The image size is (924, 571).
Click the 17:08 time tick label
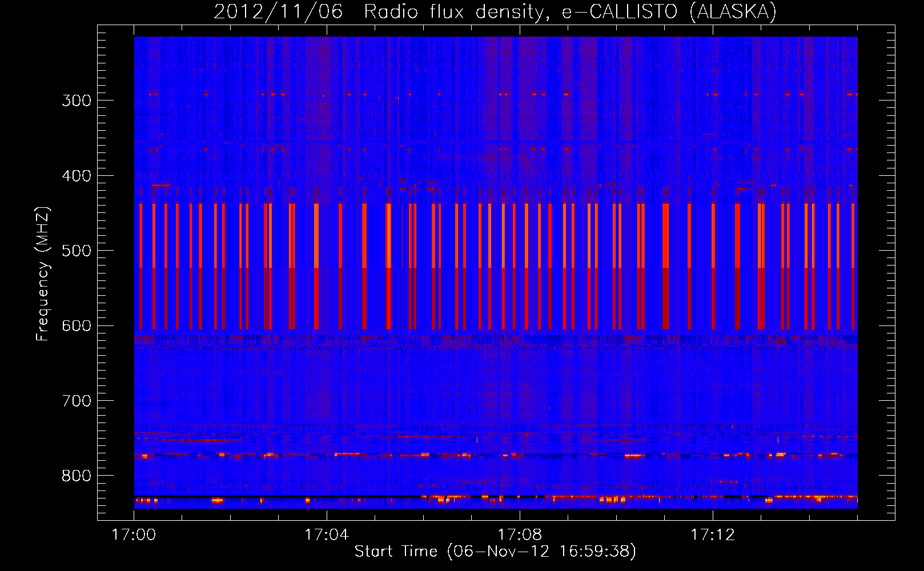click(x=520, y=534)
